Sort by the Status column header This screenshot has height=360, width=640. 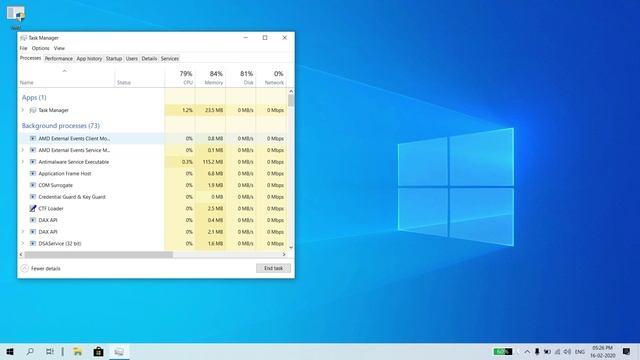(140, 77)
